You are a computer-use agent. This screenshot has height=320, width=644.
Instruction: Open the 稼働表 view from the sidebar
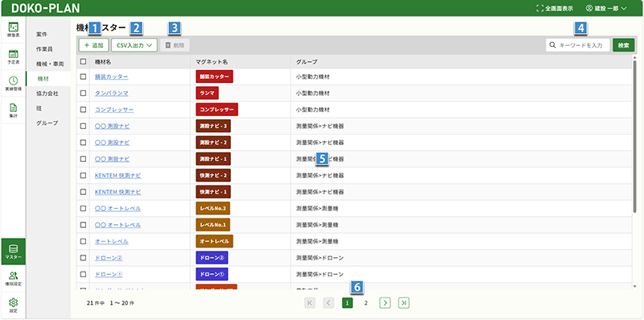14,30
